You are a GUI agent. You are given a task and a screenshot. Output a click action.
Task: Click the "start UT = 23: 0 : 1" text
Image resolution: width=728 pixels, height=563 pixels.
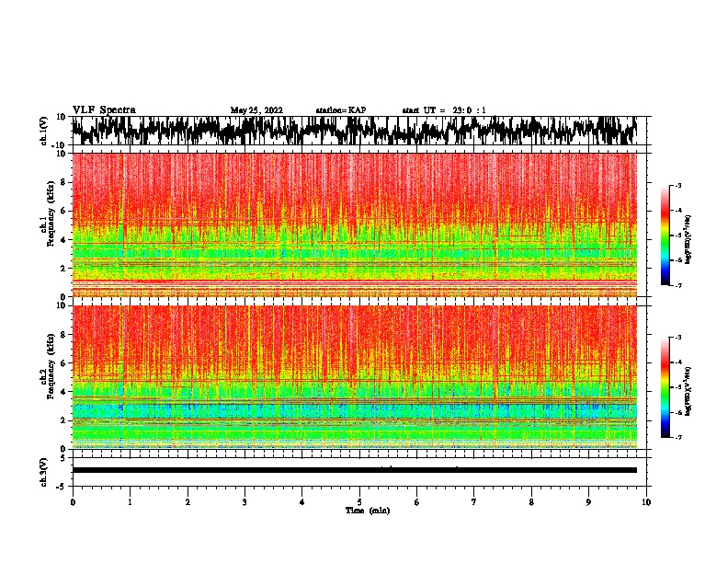[444, 110]
